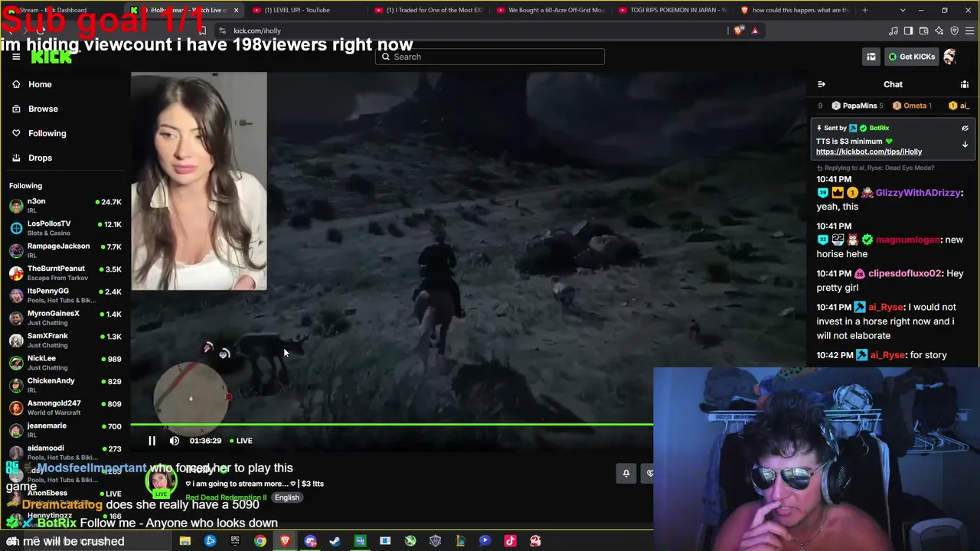Open Brave browser from the taskbar
The width and height of the screenshot is (980, 551).
point(286,541)
